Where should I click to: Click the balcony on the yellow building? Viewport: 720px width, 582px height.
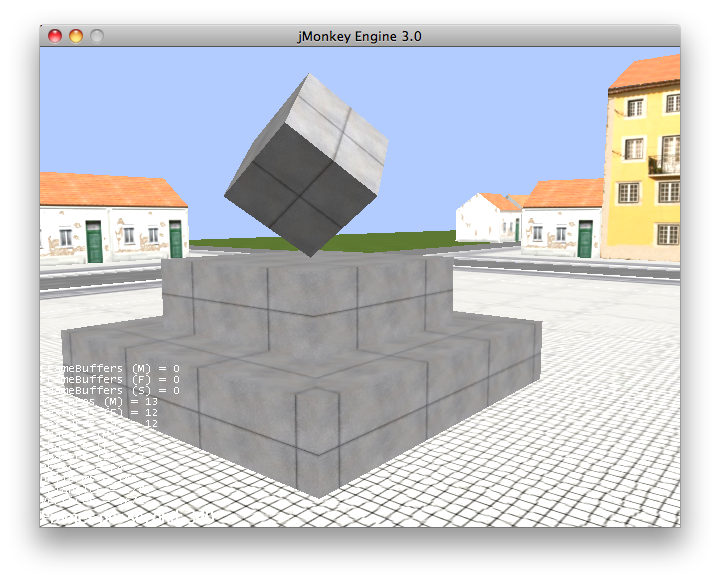(x=664, y=163)
